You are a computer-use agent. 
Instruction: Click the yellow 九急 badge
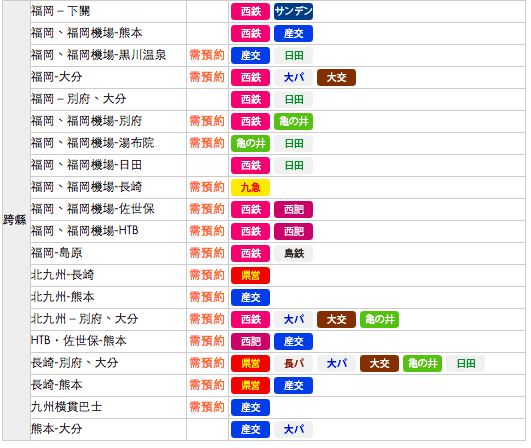250,188
